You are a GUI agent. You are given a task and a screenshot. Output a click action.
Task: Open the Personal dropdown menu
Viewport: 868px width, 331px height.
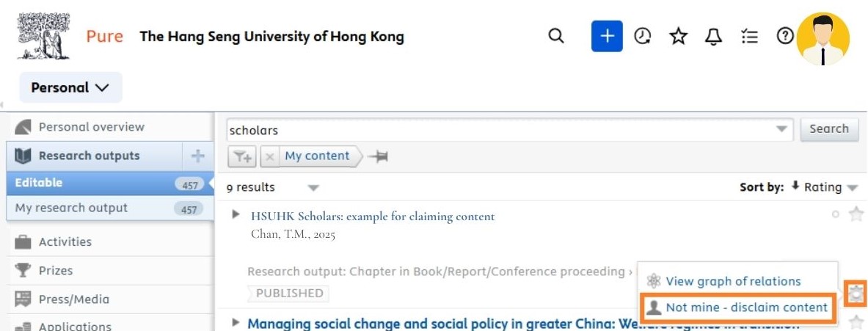70,87
